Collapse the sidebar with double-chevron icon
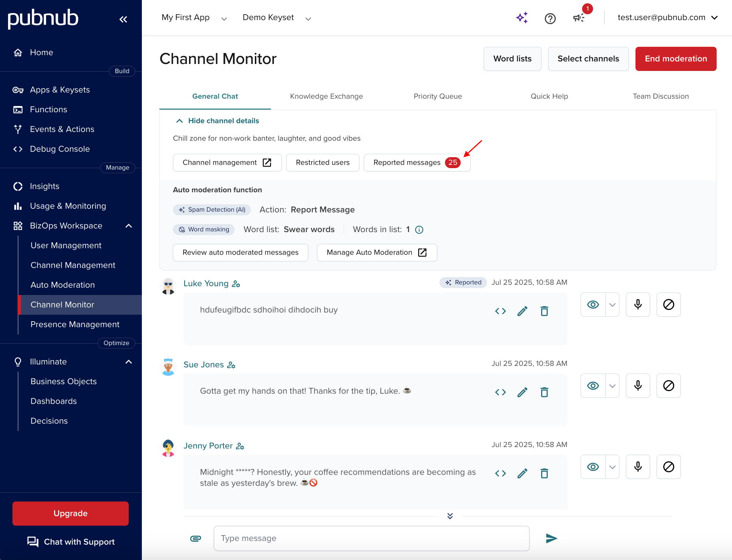The image size is (732, 560). pyautogui.click(x=123, y=19)
